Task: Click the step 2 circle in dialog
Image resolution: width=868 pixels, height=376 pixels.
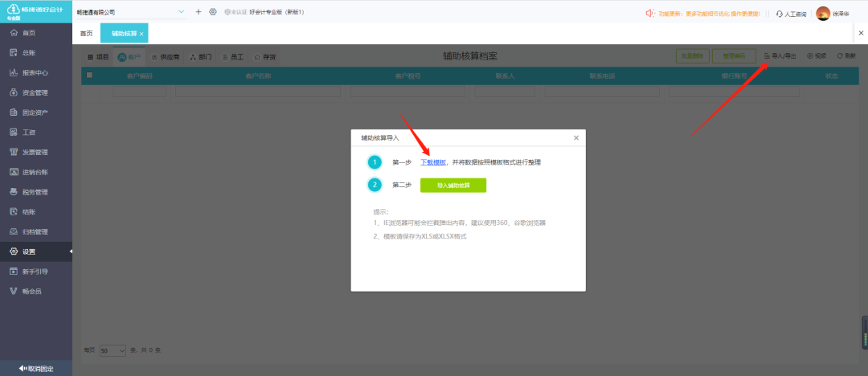Action: pyautogui.click(x=375, y=185)
